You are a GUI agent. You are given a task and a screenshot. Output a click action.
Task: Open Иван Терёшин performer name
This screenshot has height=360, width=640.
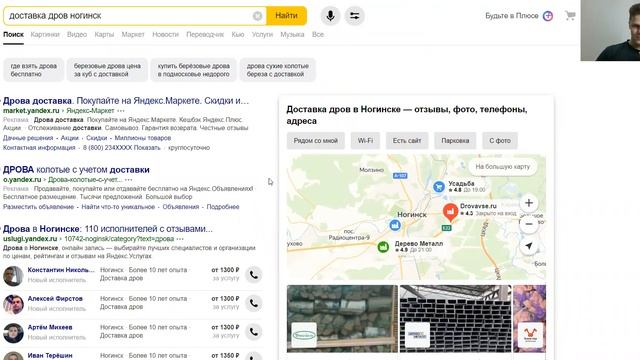pyautogui.click(x=50, y=356)
